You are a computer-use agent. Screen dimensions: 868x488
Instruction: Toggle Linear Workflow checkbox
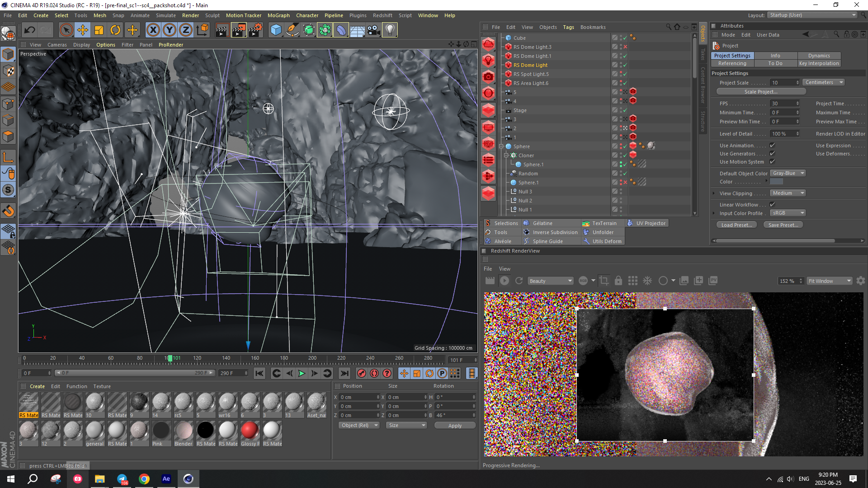click(772, 205)
